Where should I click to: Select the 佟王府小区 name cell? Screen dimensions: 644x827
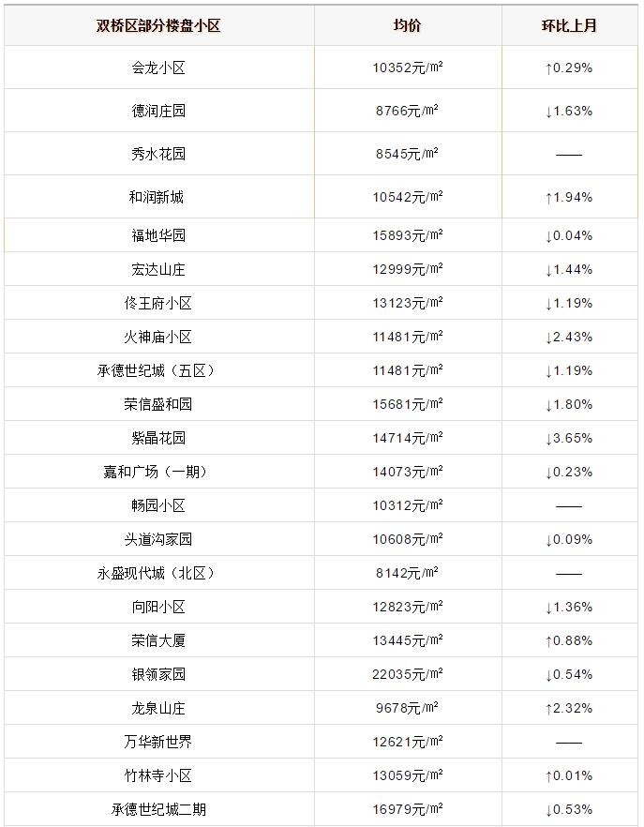(158, 303)
